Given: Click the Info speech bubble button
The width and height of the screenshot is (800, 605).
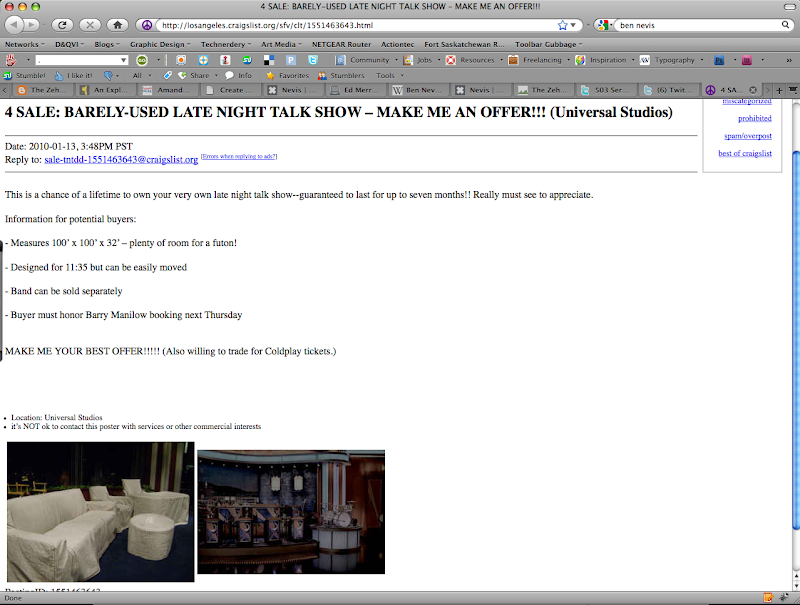Looking at the screenshot, I should pyautogui.click(x=238, y=75).
